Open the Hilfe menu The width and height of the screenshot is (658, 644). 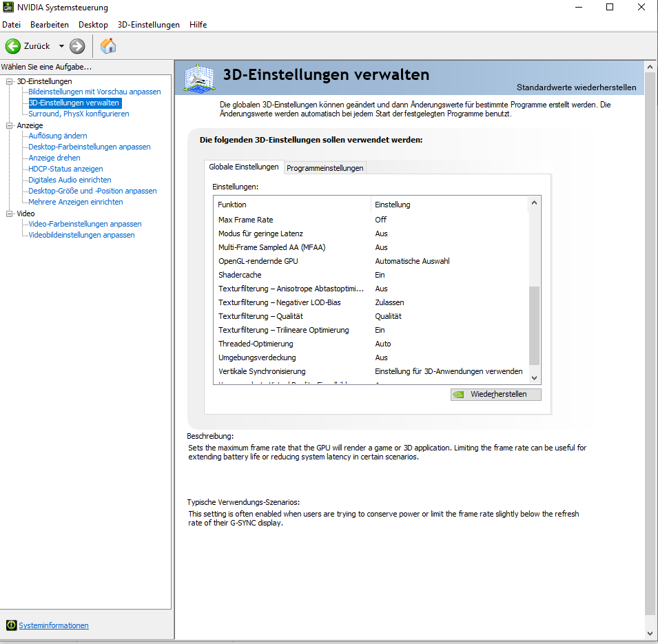pos(198,25)
